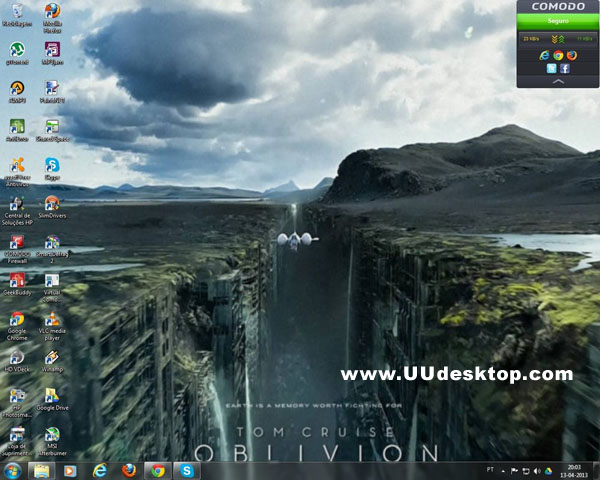Open the uTorrent desktop shortcut
600x480 pixels.
coord(17,53)
